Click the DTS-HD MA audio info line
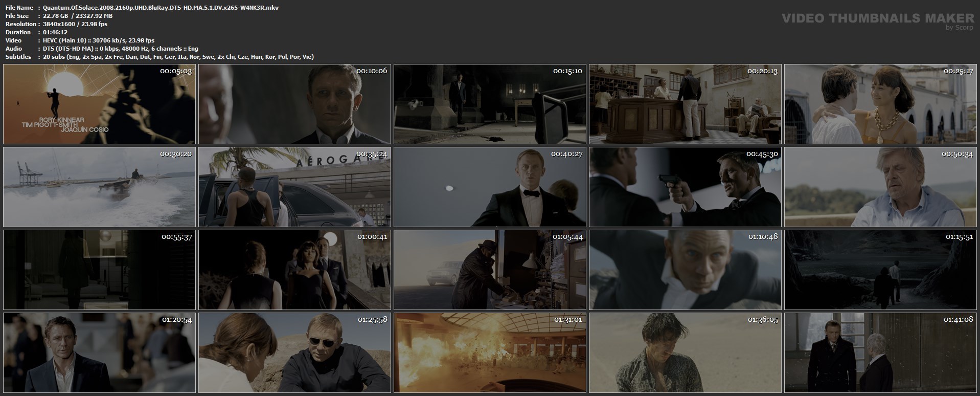 (x=121, y=49)
